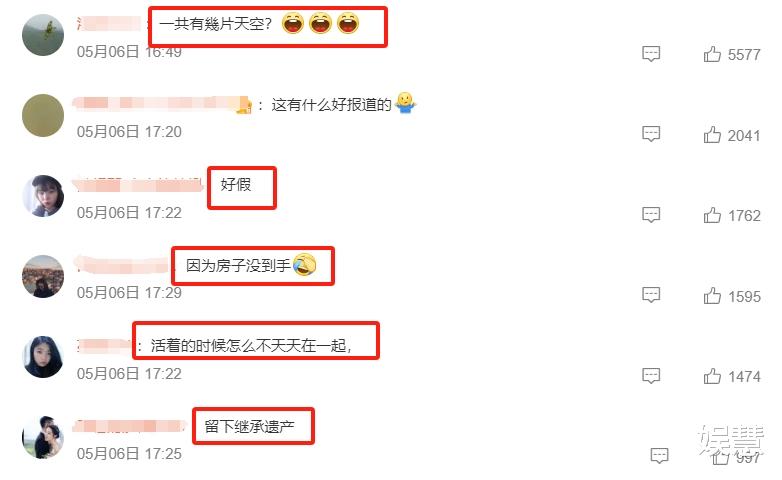
Task: Click the timestamp 05月06日 17:25
Action: click(x=129, y=454)
